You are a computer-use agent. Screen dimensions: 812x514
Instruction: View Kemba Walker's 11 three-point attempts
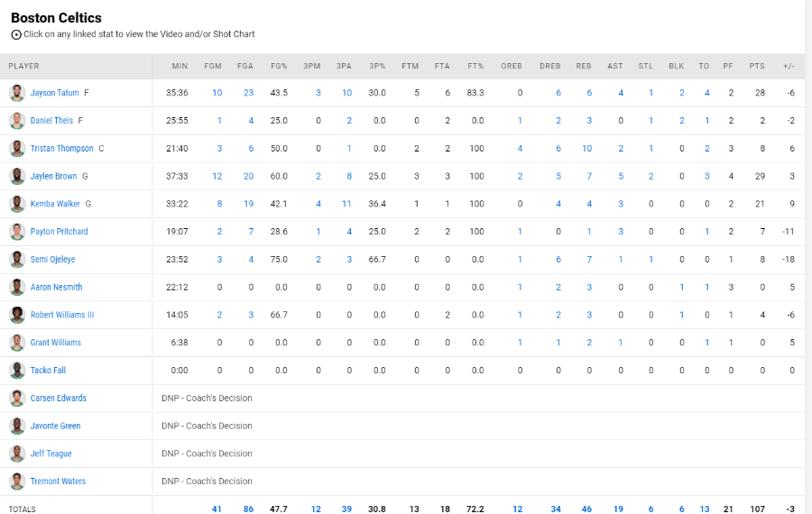point(347,204)
